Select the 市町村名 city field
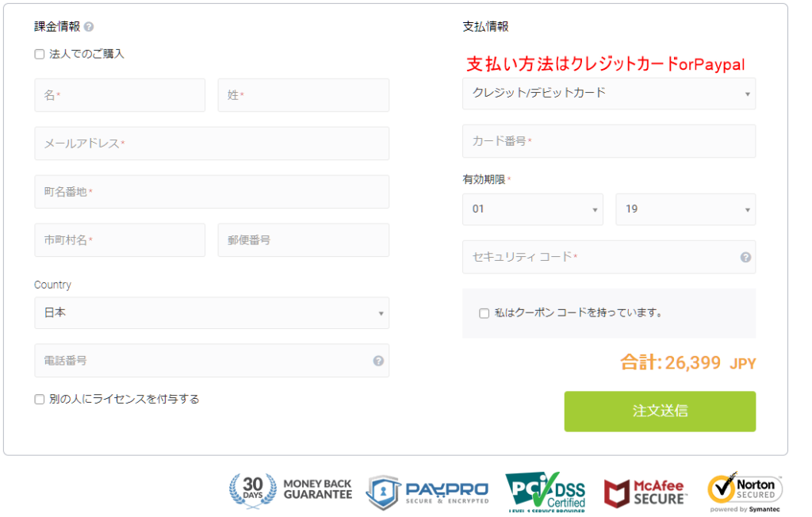This screenshot has width=812, height=517. tap(120, 239)
